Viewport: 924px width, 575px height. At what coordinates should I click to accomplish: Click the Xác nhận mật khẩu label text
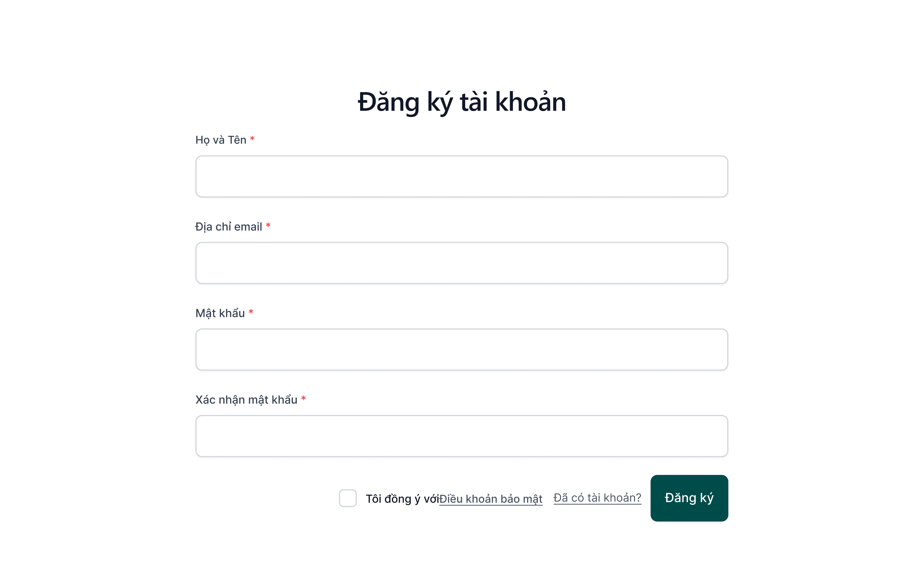246,400
